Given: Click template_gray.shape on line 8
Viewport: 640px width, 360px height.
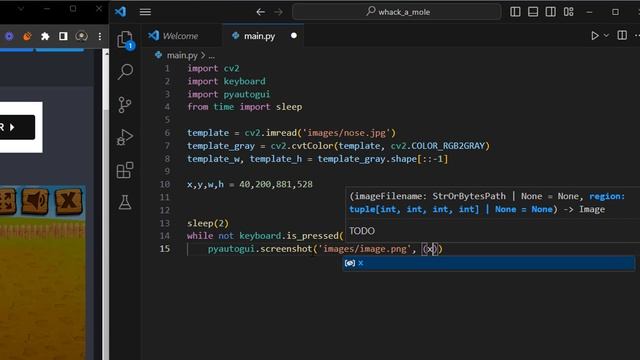Looking at the screenshot, I should click(x=367, y=159).
